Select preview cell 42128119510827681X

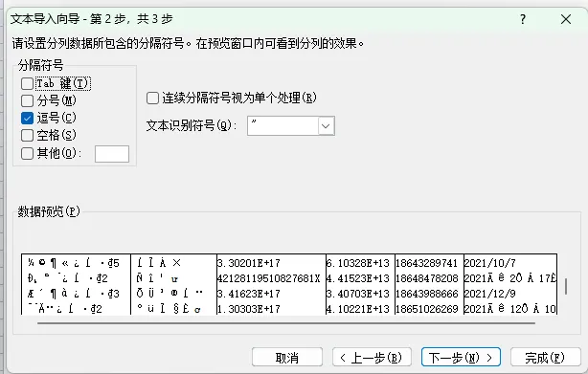point(269,278)
